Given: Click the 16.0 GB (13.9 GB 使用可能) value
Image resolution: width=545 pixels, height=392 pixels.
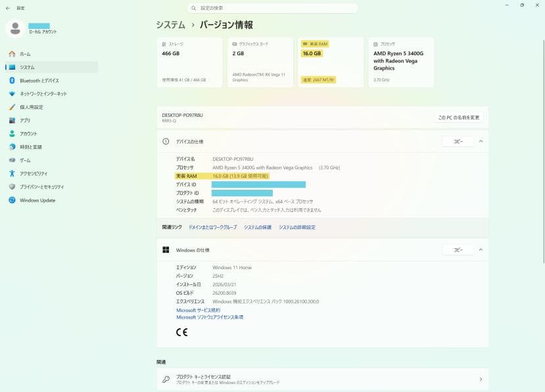Looking at the screenshot, I should click(240, 176).
